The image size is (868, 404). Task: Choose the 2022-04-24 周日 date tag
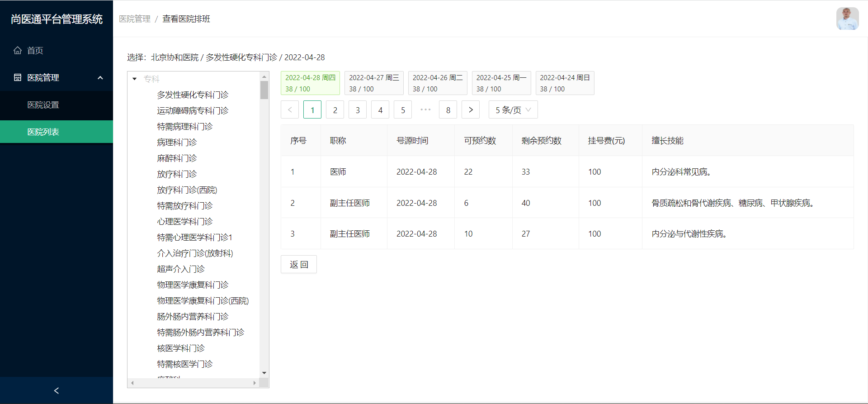click(x=565, y=83)
